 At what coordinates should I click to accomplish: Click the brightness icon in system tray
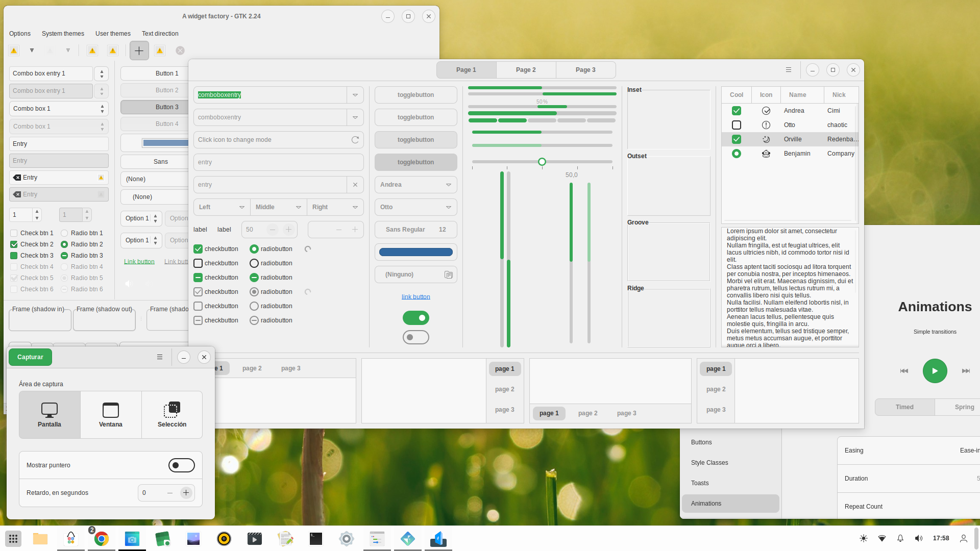[864, 538]
